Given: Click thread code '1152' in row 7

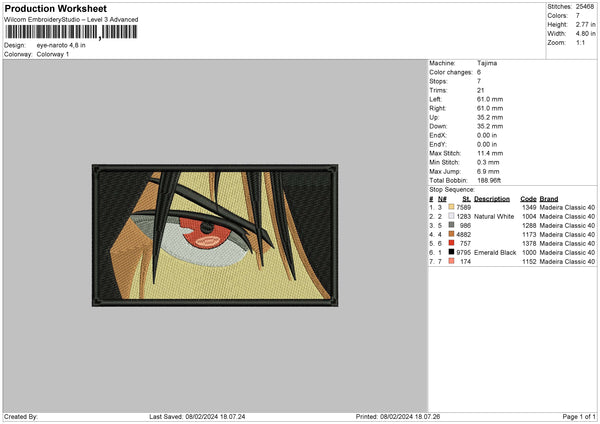Looking at the screenshot, I should tap(529, 262).
